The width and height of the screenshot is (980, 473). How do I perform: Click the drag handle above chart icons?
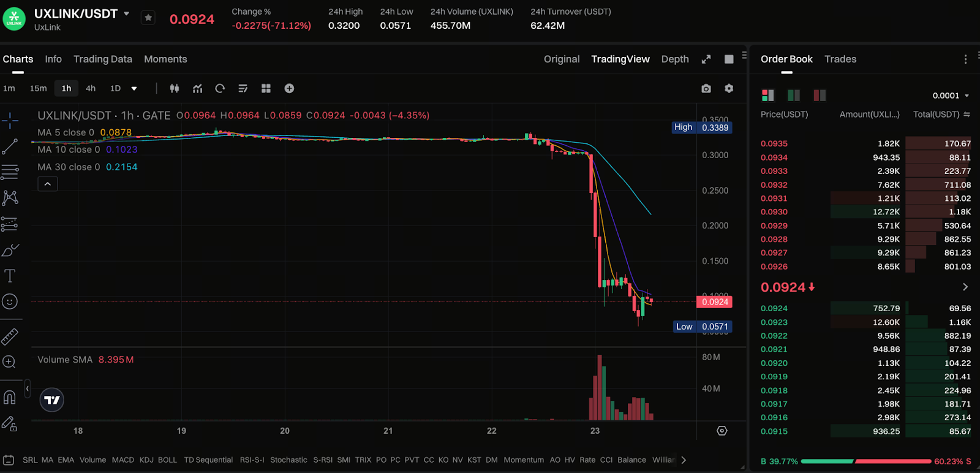(x=744, y=55)
